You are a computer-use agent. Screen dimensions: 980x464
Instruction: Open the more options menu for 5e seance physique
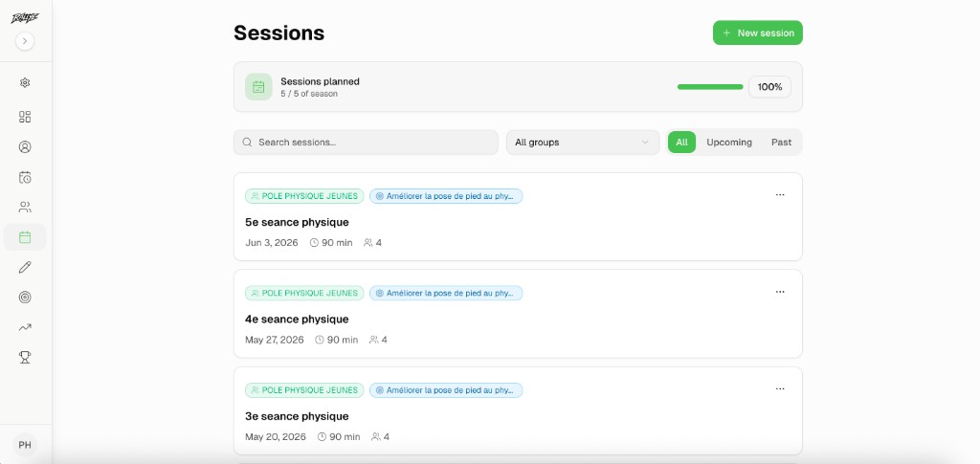pos(780,195)
